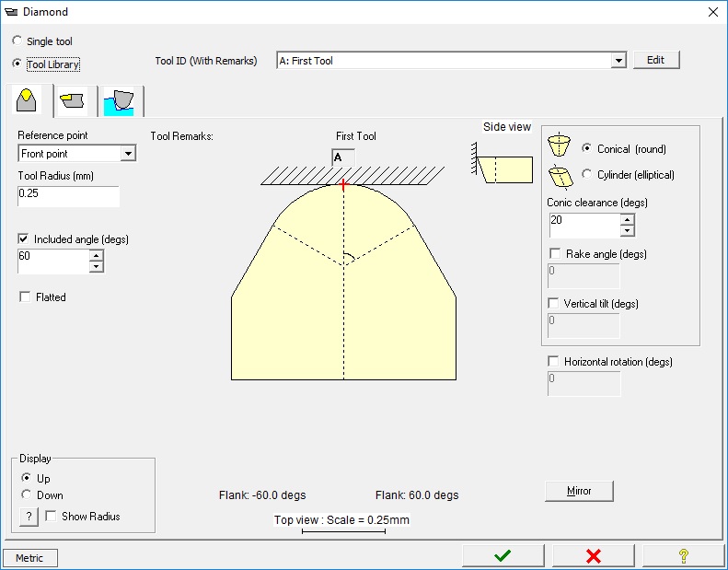
Task: Choose Conical (round) option
Action: (x=587, y=148)
